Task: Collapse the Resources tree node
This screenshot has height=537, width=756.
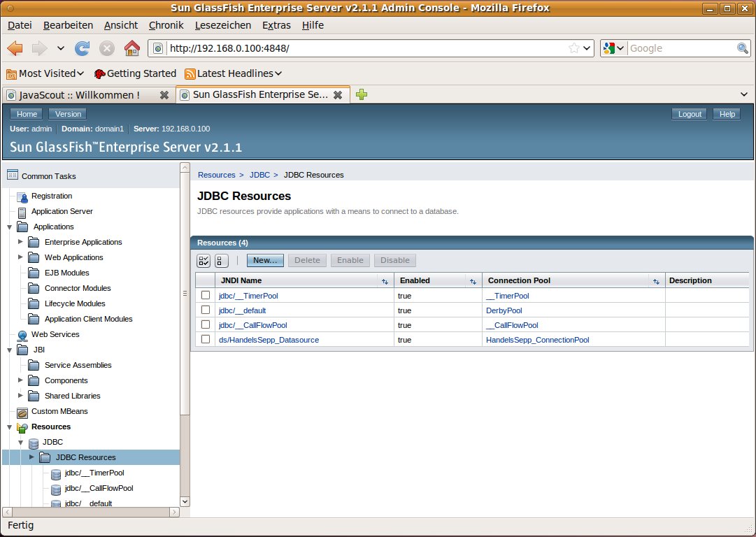Action: (x=9, y=427)
